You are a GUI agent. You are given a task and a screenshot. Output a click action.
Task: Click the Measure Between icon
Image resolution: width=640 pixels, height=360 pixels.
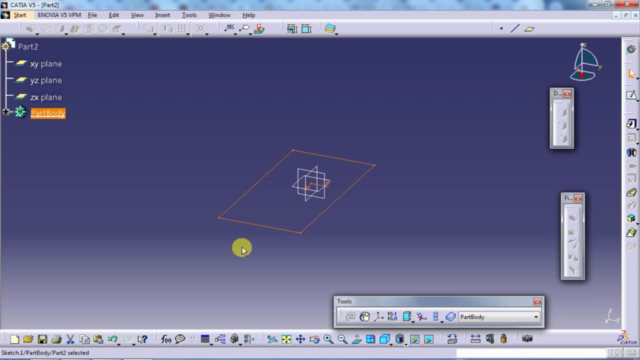pyautogui.click(x=476, y=339)
